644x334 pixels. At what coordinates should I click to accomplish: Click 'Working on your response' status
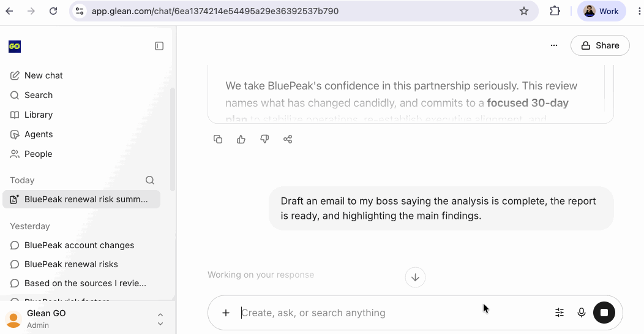click(261, 275)
